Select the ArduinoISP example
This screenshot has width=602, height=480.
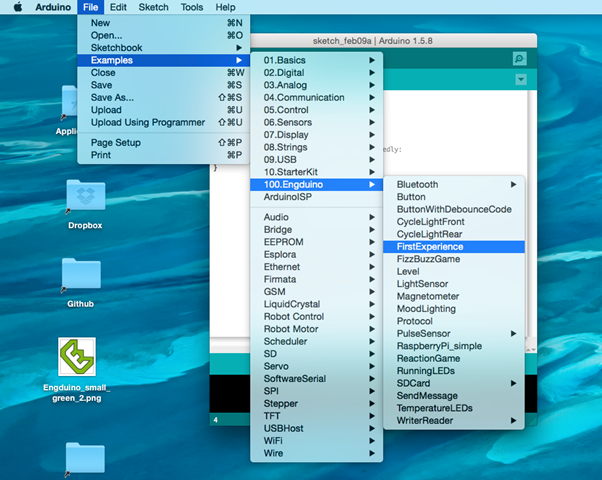[x=316, y=197]
